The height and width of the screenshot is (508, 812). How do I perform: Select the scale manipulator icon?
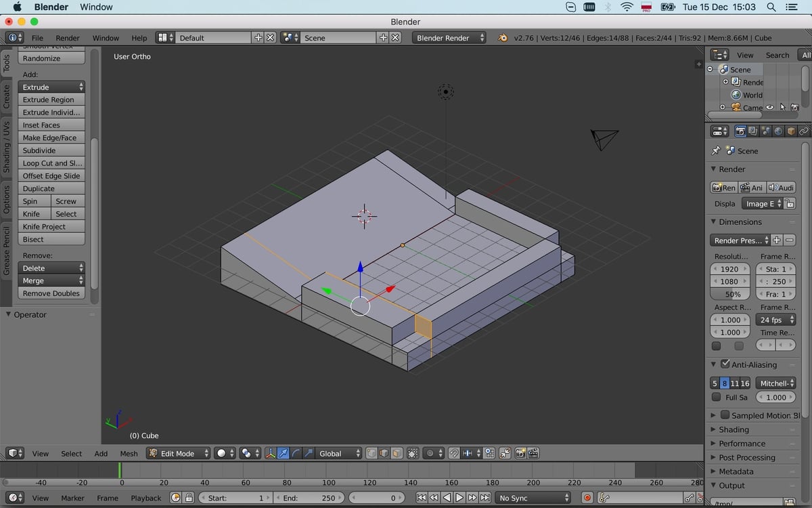[x=309, y=453]
